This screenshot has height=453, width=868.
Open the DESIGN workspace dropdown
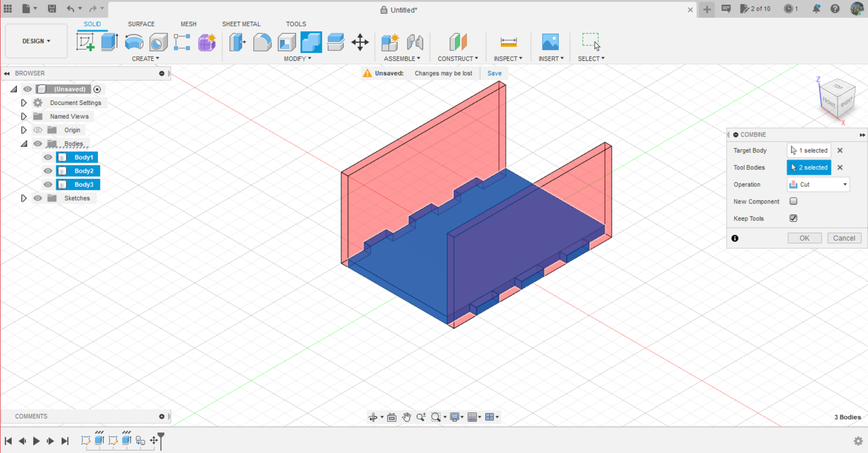pos(36,41)
